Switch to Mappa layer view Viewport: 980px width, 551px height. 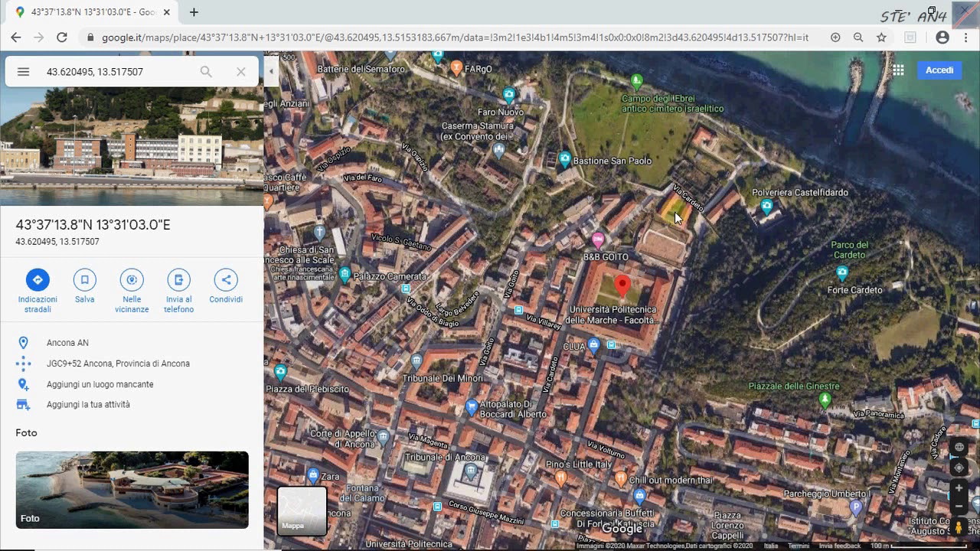coord(302,510)
